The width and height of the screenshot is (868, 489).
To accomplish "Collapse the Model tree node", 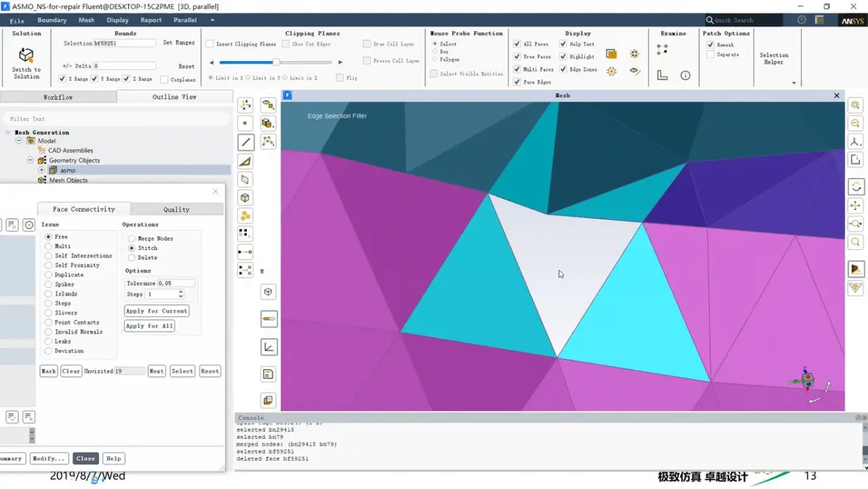I will (19, 141).
